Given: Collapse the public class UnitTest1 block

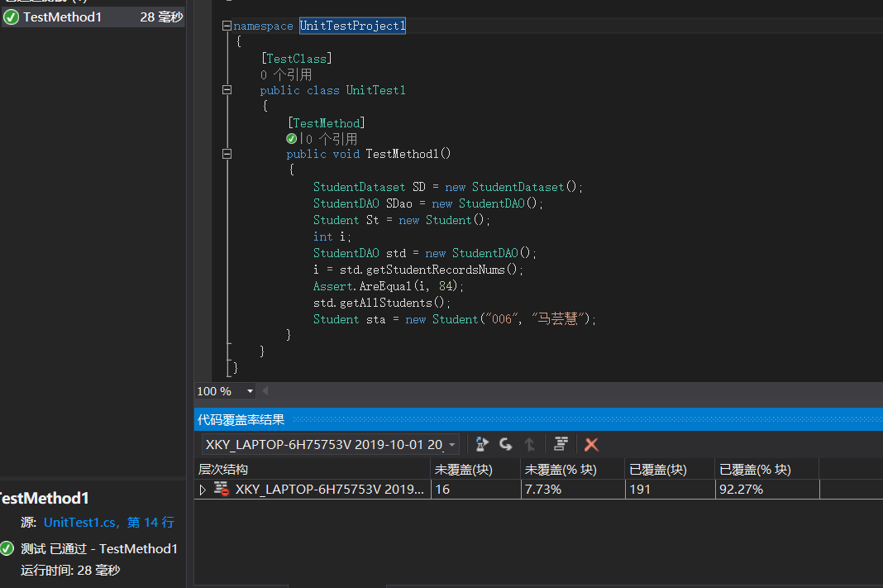Looking at the screenshot, I should pyautogui.click(x=227, y=90).
